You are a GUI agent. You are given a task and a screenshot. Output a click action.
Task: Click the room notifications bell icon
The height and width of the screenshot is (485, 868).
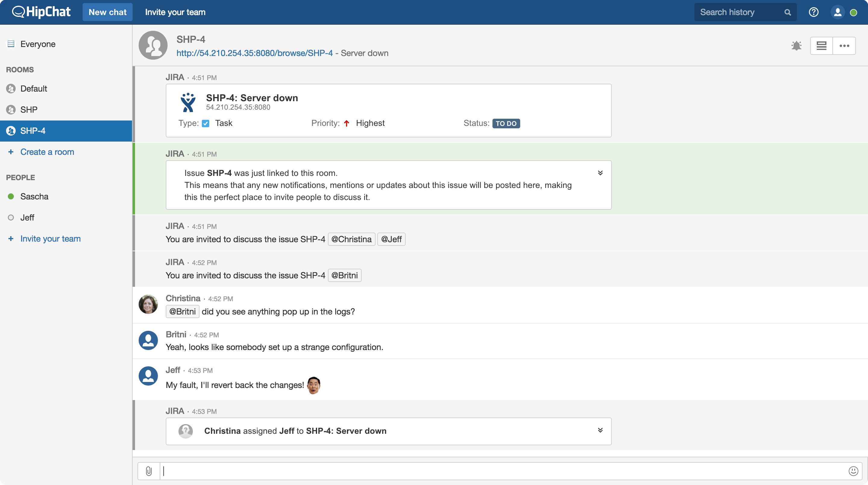(x=796, y=45)
